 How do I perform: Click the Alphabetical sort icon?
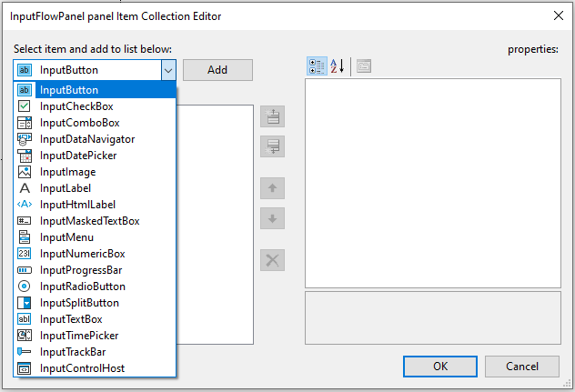click(x=338, y=66)
